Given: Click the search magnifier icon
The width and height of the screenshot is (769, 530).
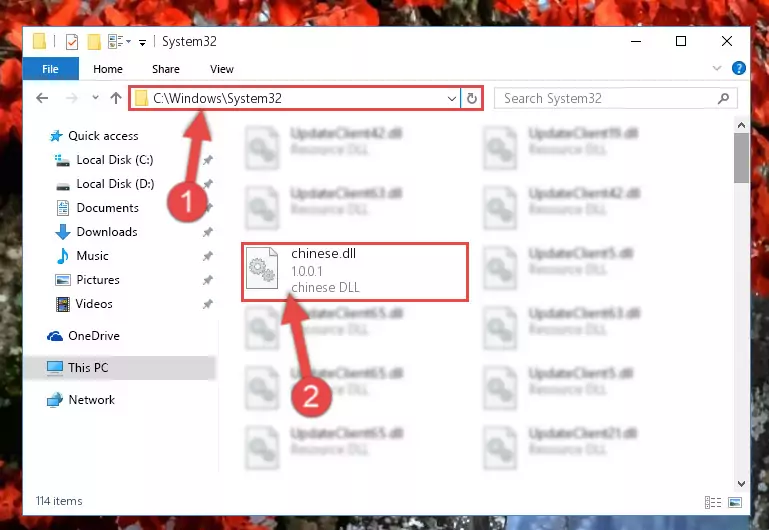Looking at the screenshot, I should coord(723,99).
